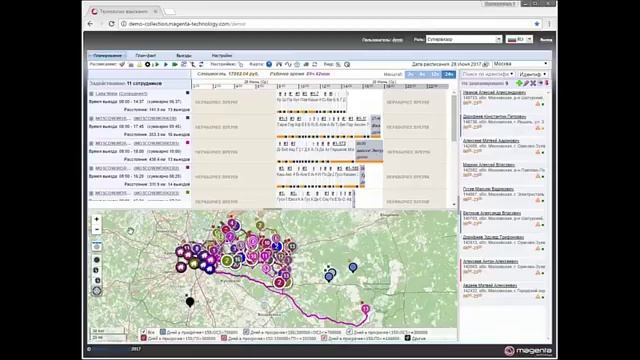Click the curved route icon in the map toolbar group

pyautogui.click(x=288, y=64)
